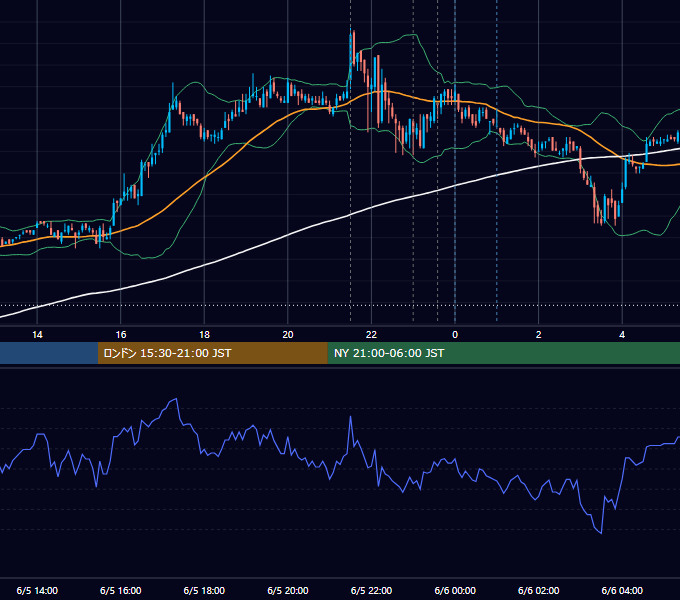This screenshot has height=600, width=680.
Task: Click the oscillator's highest peak near 17:00
Action: click(176, 399)
